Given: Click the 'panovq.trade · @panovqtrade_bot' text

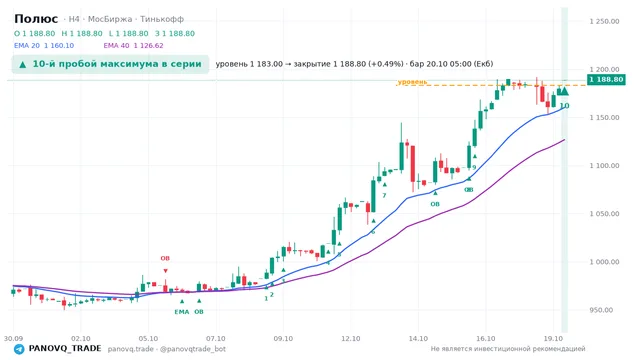Looking at the screenshot, I should [167, 349].
